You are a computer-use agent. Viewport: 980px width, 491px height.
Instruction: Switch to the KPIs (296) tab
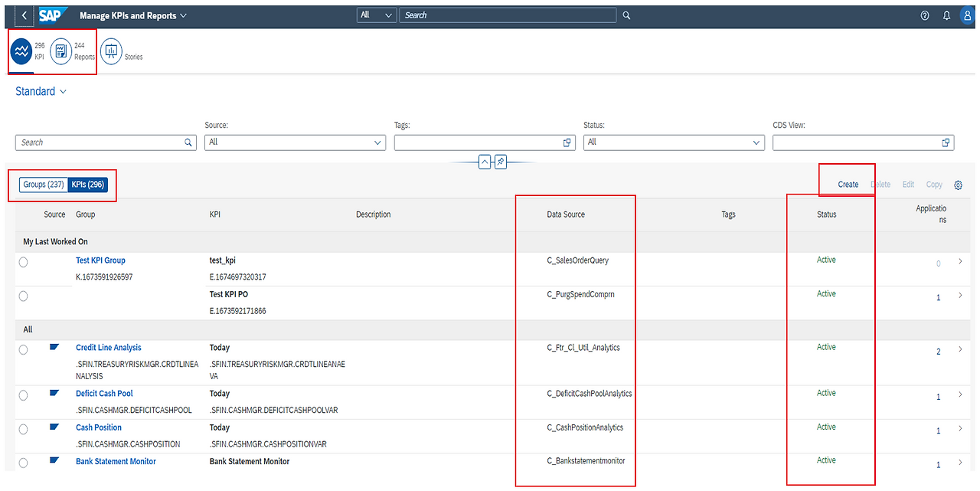click(87, 184)
